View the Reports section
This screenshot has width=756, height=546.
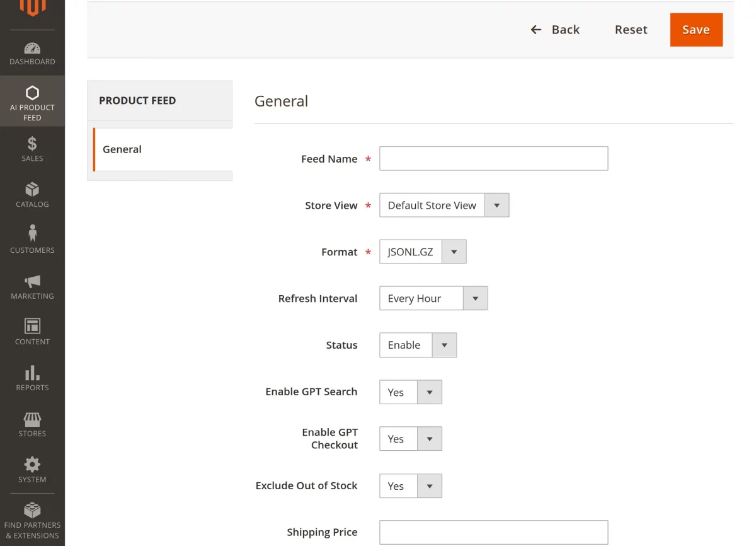coord(32,377)
